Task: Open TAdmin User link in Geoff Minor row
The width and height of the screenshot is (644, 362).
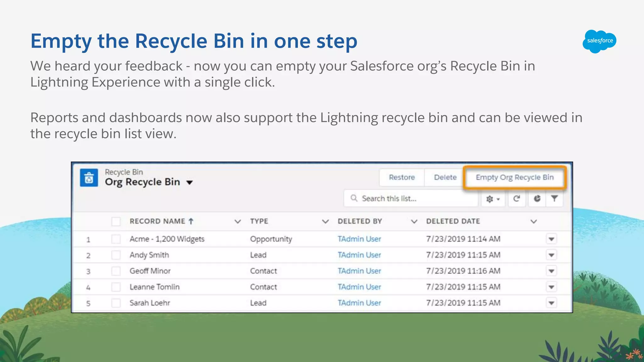Action: pos(359,271)
